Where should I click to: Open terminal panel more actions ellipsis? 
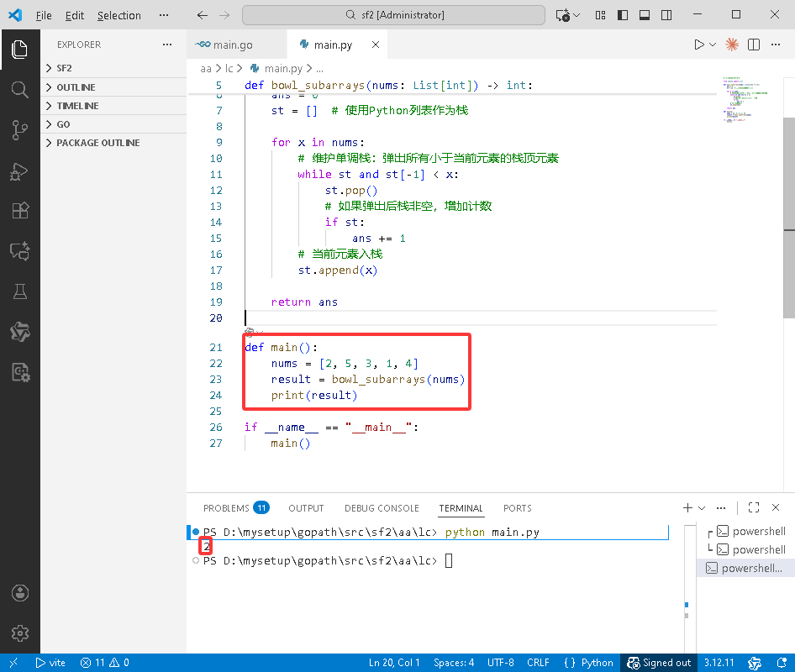(x=721, y=508)
